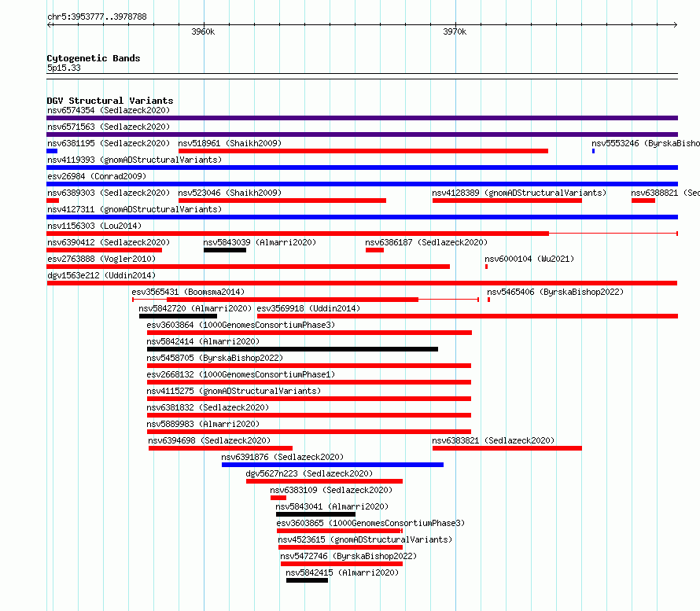This screenshot has width=700, height=611.
Task: Click the purple bar under nsv6574354
Action: coord(362,118)
